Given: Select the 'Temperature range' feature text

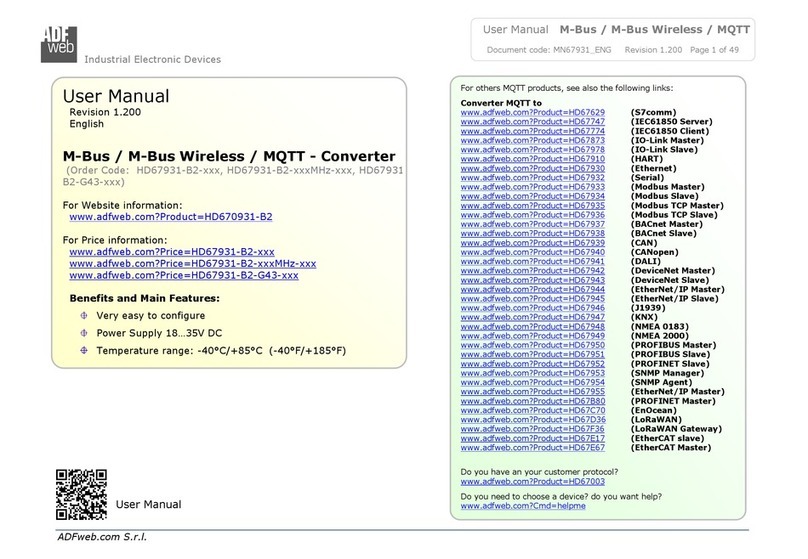Looking at the screenshot, I should (x=221, y=351).
